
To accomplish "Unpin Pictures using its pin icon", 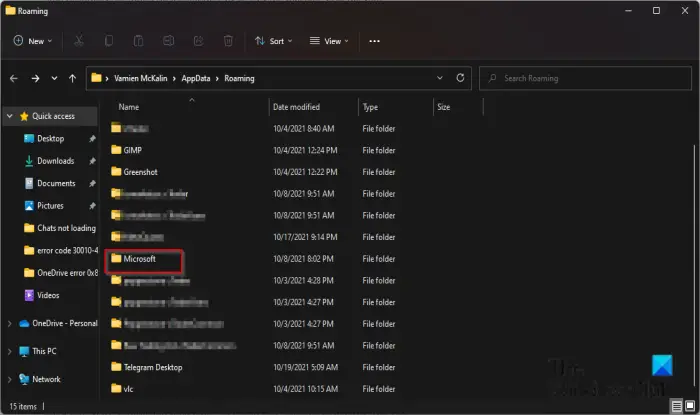I will pos(92,206).
